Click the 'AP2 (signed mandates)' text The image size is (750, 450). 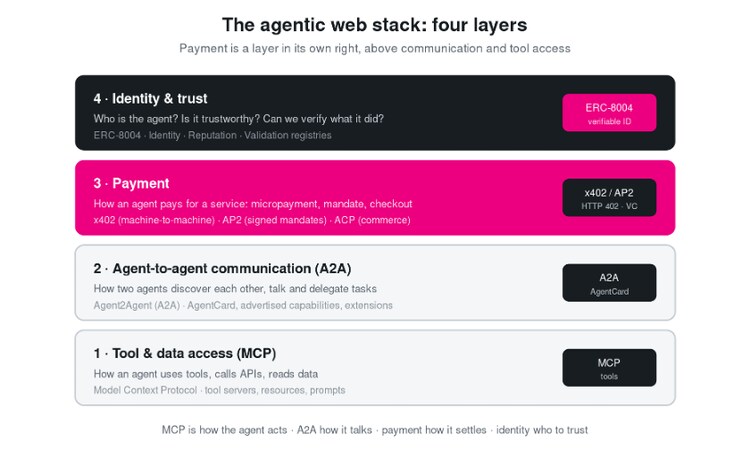(275, 220)
